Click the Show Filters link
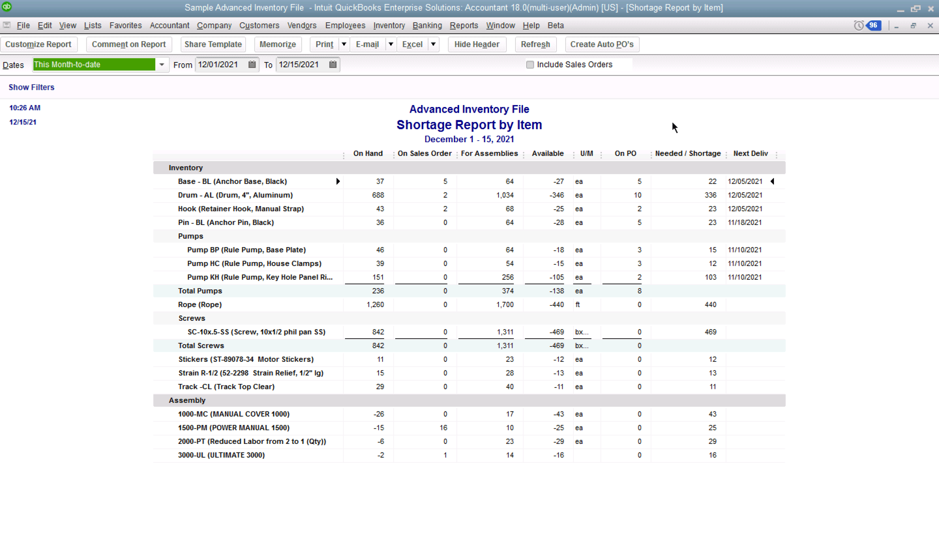Screen dimensions: 939x560 tap(31, 87)
